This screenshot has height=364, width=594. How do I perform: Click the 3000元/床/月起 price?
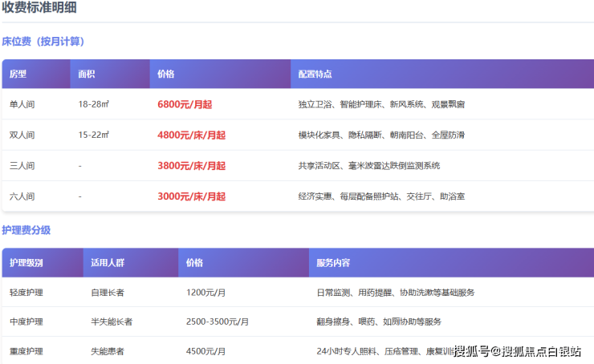pos(191,196)
